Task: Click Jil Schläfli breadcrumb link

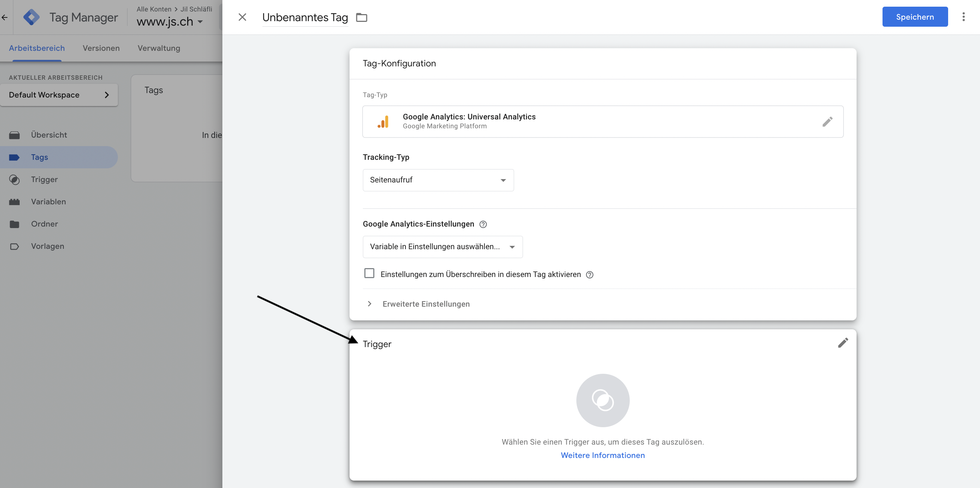Action: coord(196,9)
